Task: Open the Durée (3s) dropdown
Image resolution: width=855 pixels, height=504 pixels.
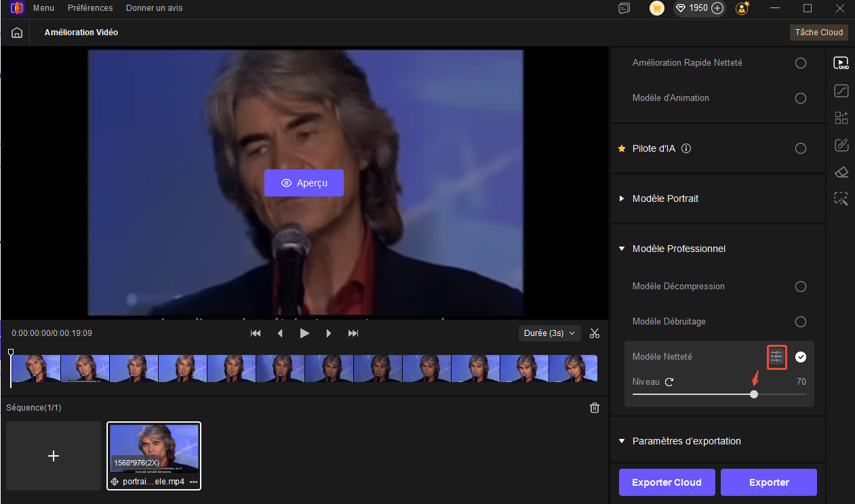Action: [549, 333]
